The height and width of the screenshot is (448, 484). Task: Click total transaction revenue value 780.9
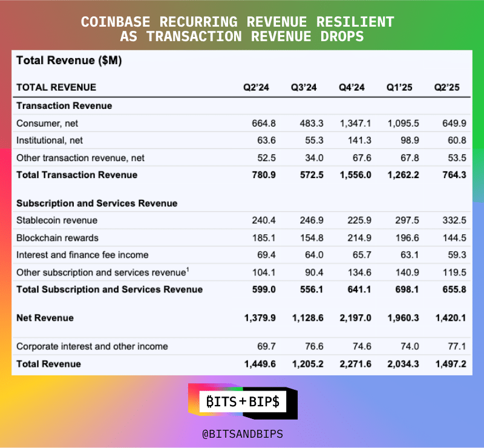point(264,175)
